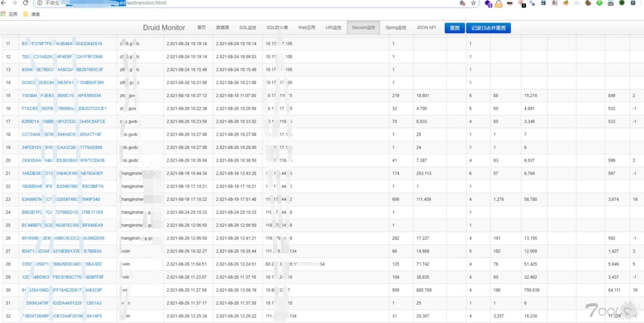Go to the 数据源 tab
Screen dimensions: 644x323
[x=222, y=28]
